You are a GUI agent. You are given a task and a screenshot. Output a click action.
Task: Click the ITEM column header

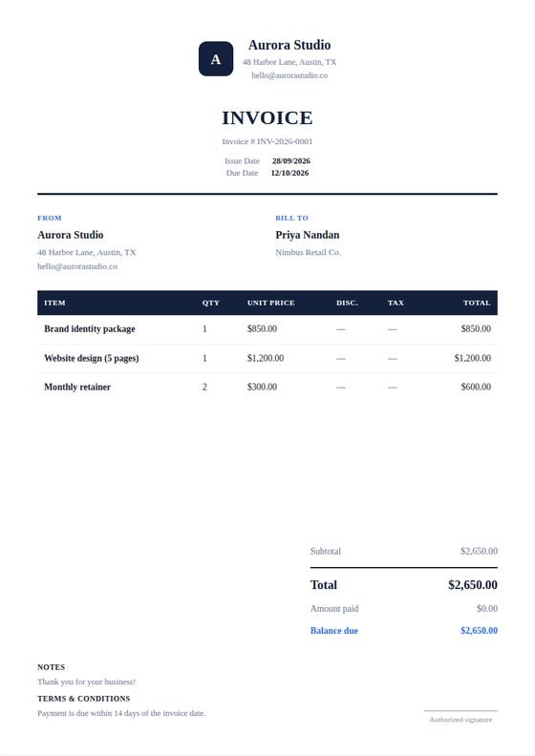54,303
